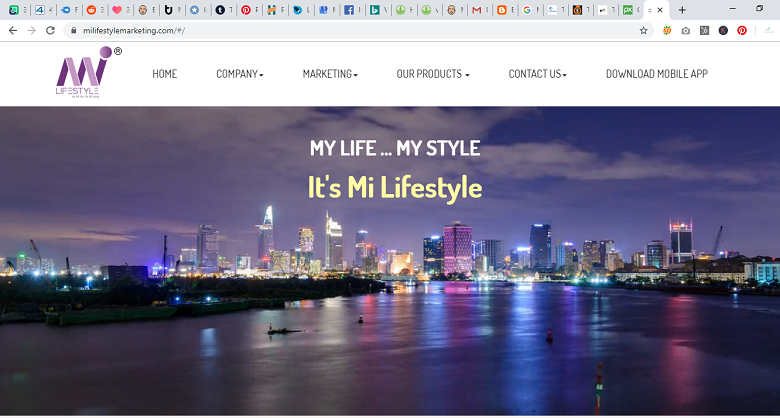Restore down the Chrome window
Image resolution: width=780 pixels, height=418 pixels.
(760, 9)
